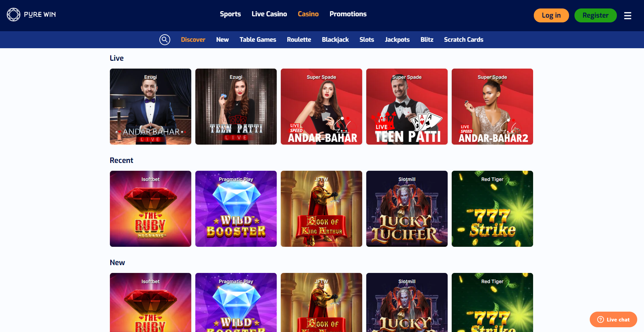
Task: Open Ezugi Andar Bahar live game
Action: click(x=151, y=107)
